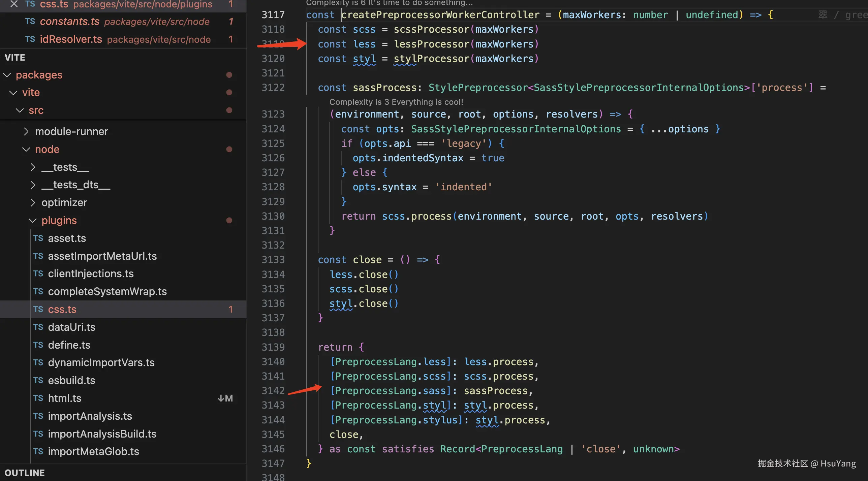The width and height of the screenshot is (868, 481).
Task: Close the css.ts open editor entry
Action: [x=14, y=4]
